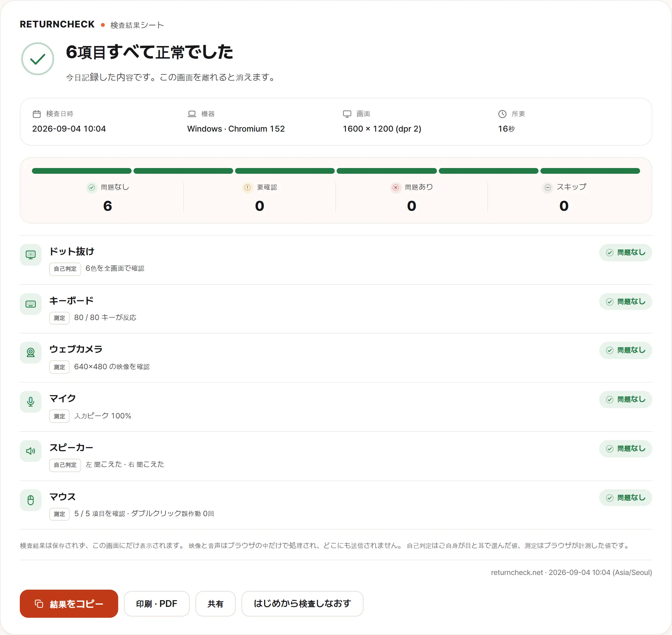
Task: Click the text "左 聞こえた · 右 聞こえた"
Action: point(125,464)
